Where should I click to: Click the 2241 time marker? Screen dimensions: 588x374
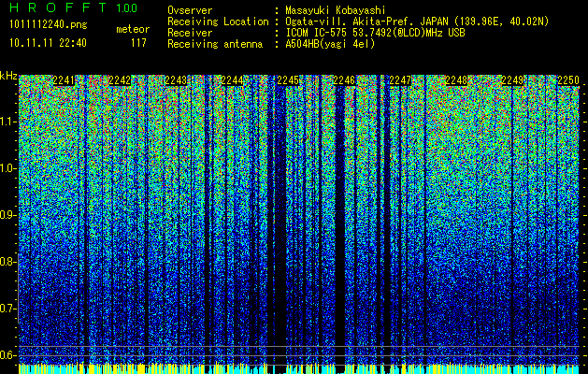click(x=64, y=80)
